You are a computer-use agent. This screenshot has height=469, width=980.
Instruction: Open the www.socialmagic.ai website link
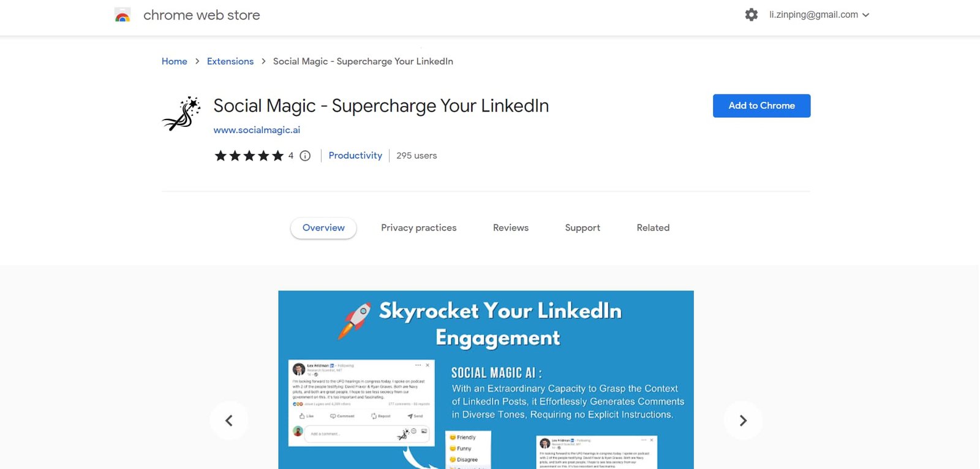(x=257, y=130)
